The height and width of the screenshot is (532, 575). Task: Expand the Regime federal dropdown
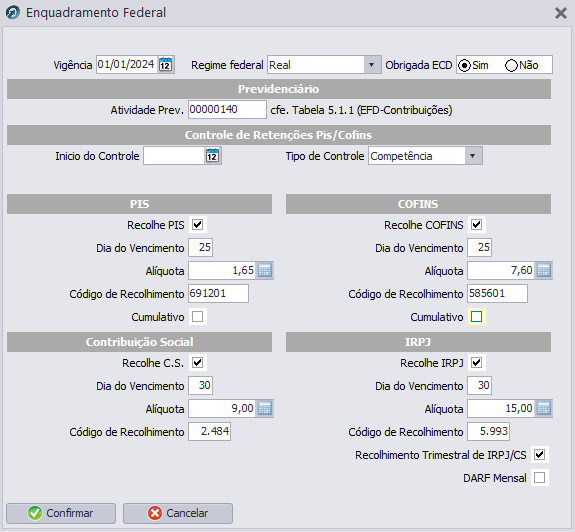point(371,65)
